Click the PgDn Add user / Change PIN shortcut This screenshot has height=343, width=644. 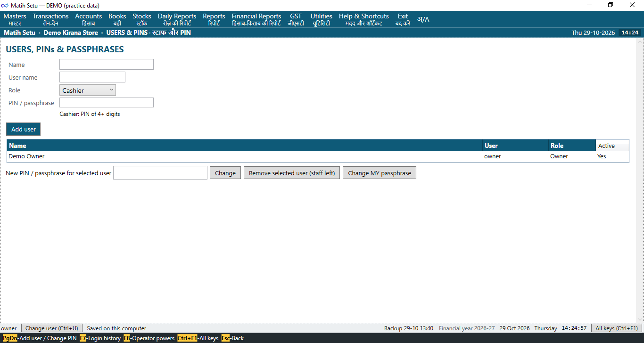click(x=40, y=338)
